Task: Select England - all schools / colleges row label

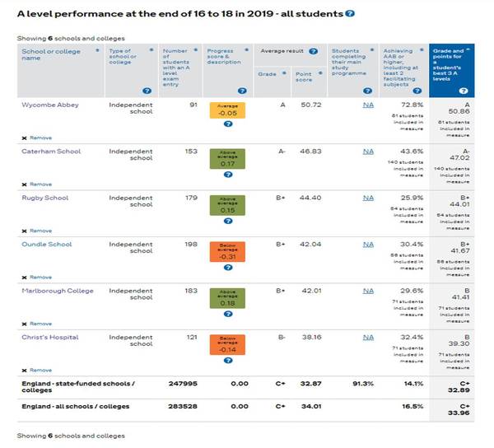Action: pyautogui.click(x=76, y=407)
